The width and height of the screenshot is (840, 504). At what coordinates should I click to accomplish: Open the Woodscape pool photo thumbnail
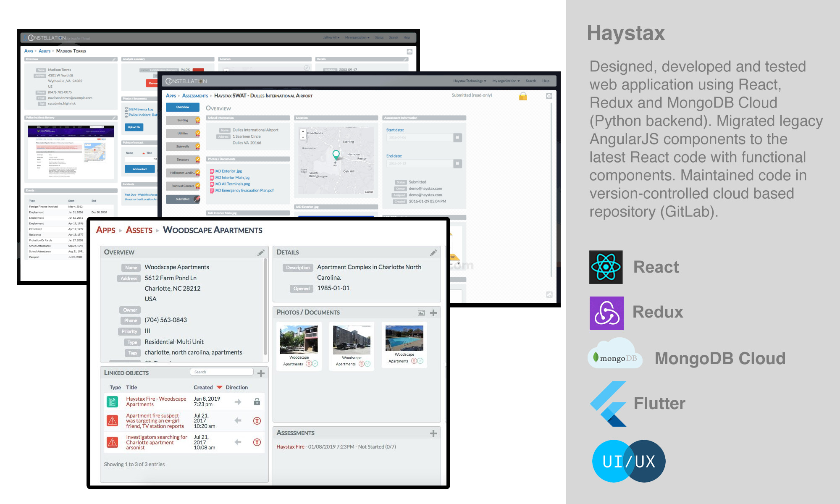(x=404, y=339)
